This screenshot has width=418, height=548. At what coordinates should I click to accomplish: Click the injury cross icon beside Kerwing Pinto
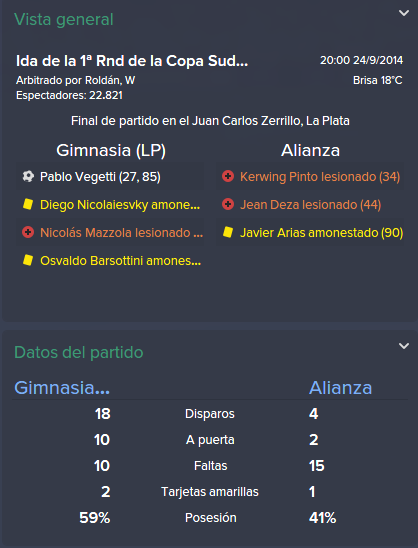coord(228,176)
